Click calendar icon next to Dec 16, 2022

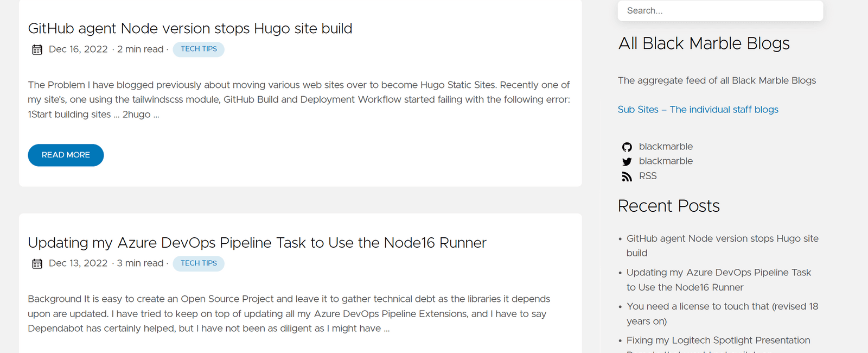37,50
